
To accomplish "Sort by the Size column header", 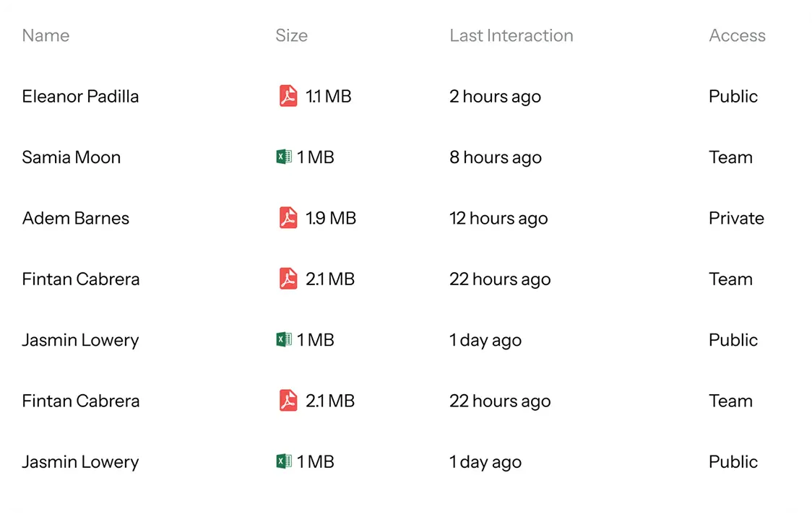I will 291,35.
